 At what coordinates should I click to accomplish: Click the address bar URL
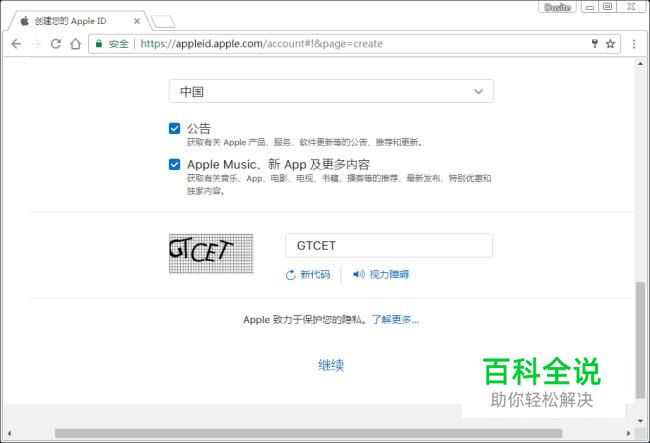261,44
